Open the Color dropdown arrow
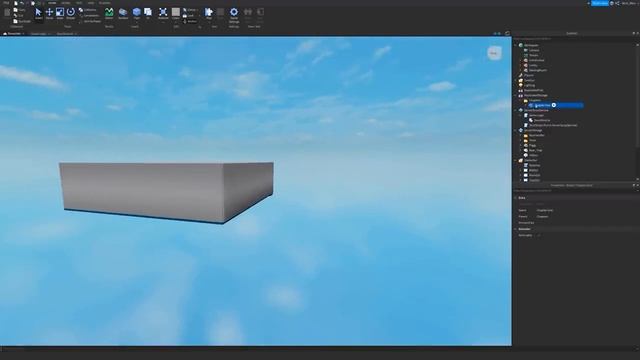 (x=176, y=22)
